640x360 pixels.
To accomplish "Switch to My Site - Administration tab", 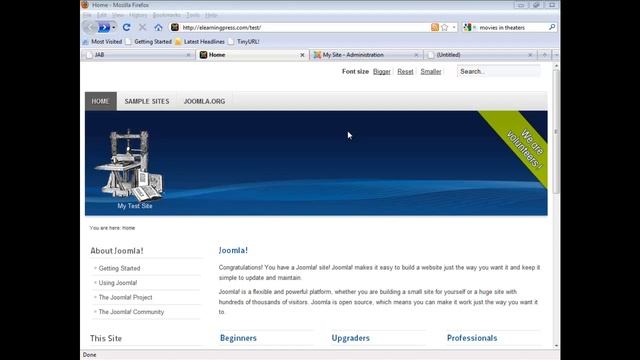I will [x=366, y=55].
